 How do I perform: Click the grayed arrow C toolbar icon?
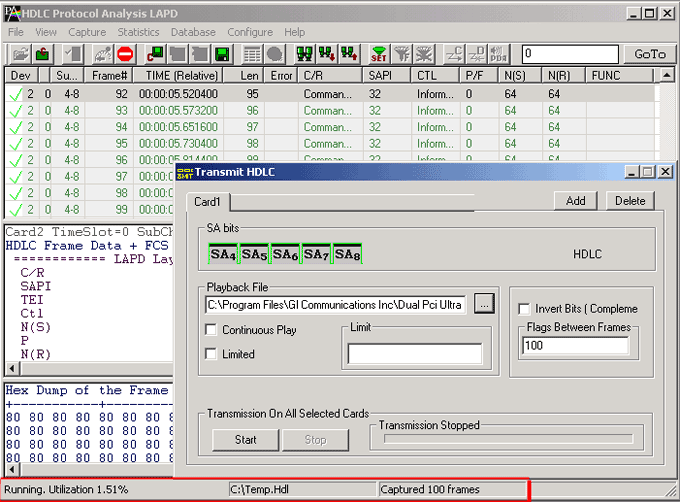click(x=454, y=55)
